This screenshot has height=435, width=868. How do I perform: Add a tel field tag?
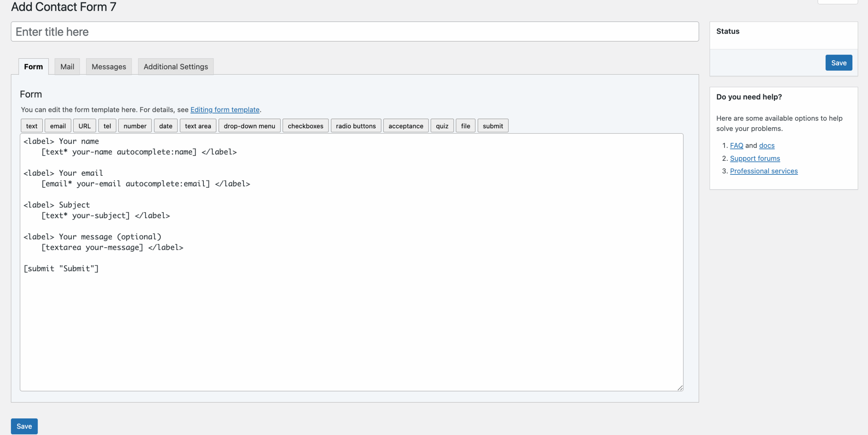coord(107,126)
